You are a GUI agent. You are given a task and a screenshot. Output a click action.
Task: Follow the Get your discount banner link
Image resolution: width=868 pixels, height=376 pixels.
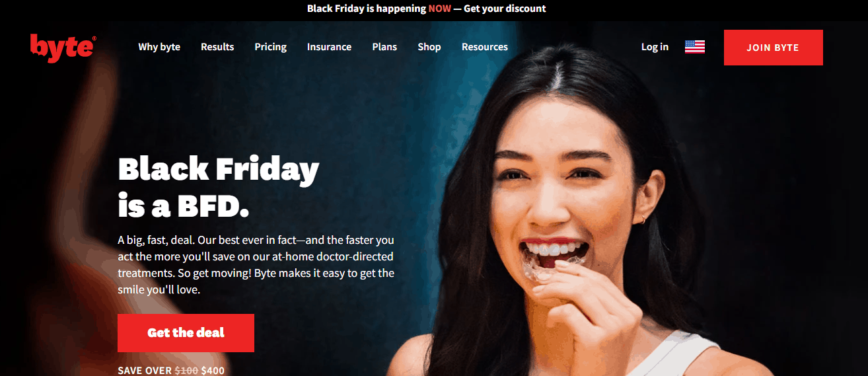(505, 9)
